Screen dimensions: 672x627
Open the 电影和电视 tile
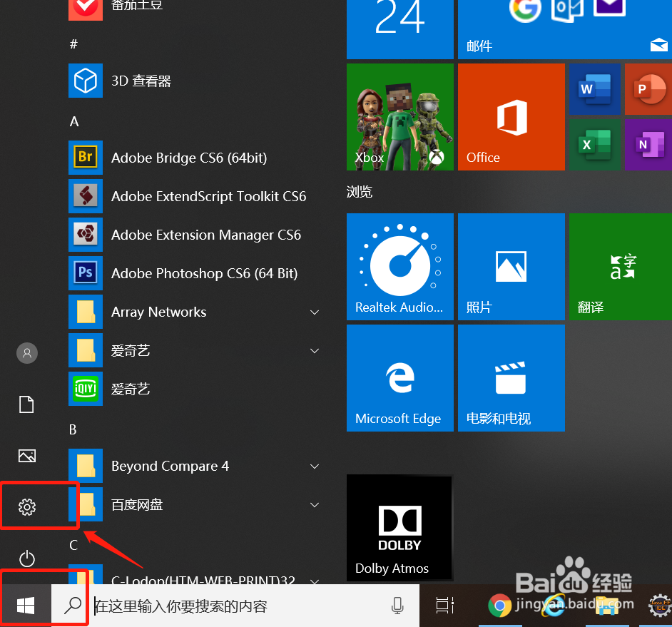point(511,378)
